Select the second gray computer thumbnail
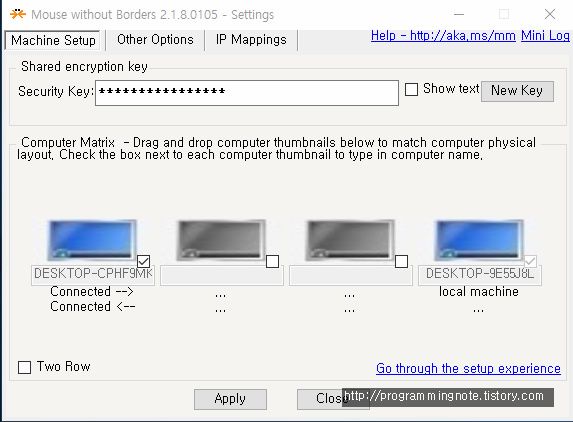This screenshot has height=422, width=573. [221, 240]
